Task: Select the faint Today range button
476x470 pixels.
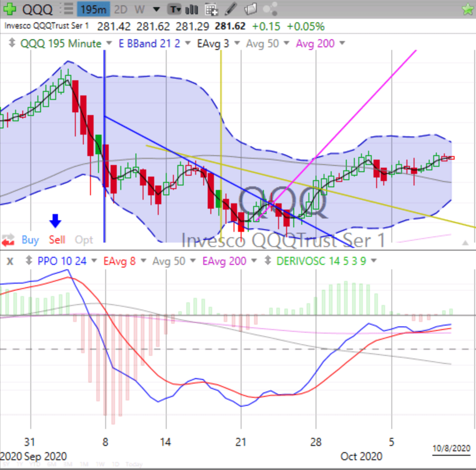Action: point(134,465)
